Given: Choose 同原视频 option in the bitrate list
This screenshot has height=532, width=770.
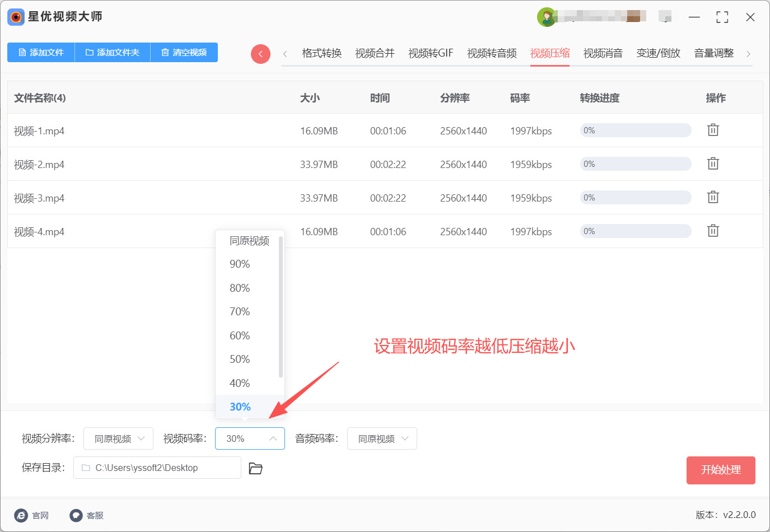Looking at the screenshot, I should (x=249, y=241).
